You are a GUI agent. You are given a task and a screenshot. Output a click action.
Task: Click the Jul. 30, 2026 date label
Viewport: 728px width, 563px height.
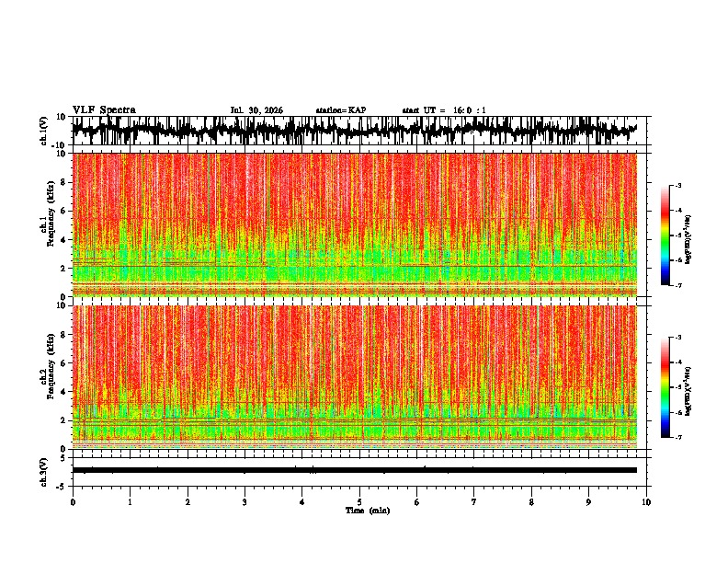pyautogui.click(x=256, y=110)
